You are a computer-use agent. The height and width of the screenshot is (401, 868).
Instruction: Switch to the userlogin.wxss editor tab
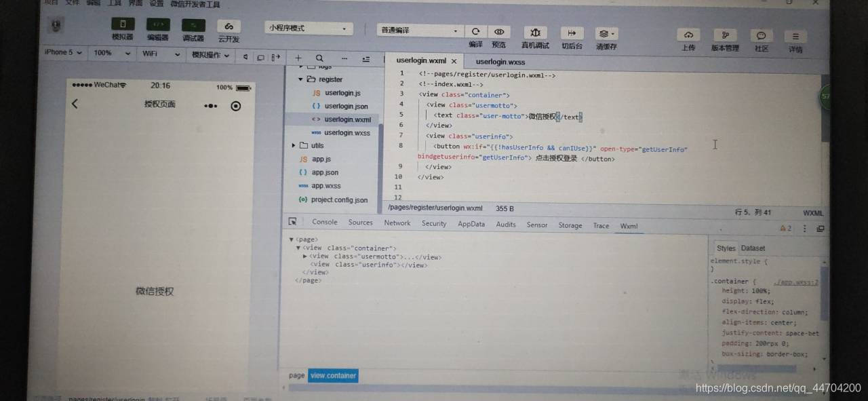(500, 62)
